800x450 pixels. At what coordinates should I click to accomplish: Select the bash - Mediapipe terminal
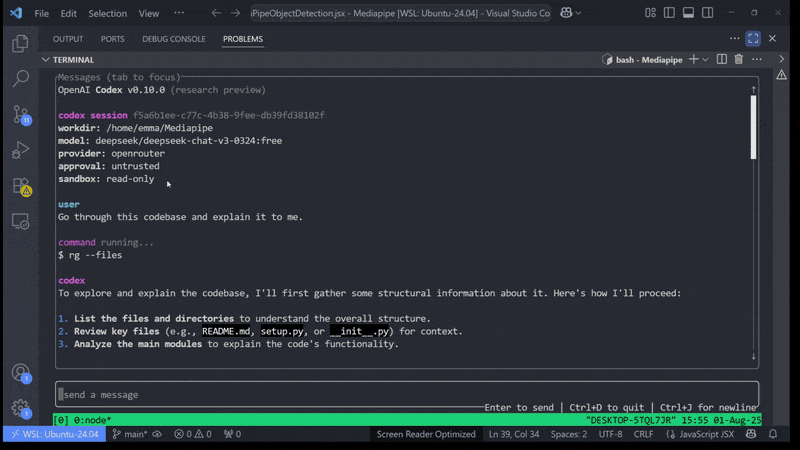(642, 60)
